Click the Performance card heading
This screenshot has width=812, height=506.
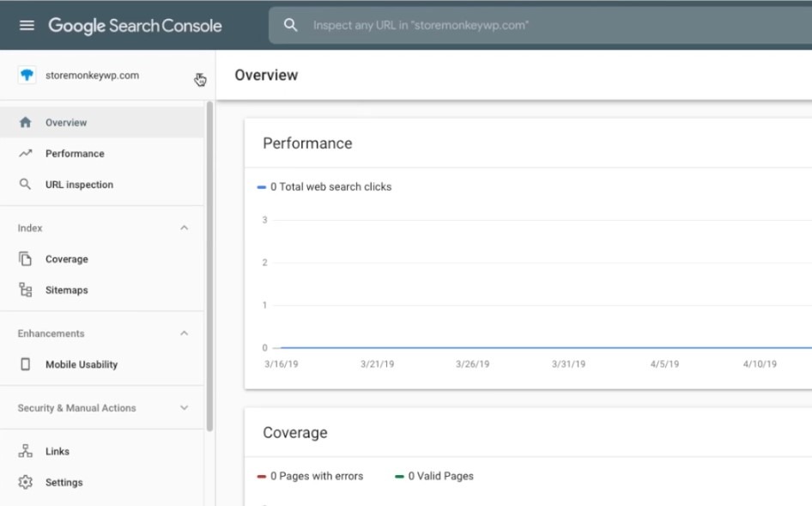point(307,143)
